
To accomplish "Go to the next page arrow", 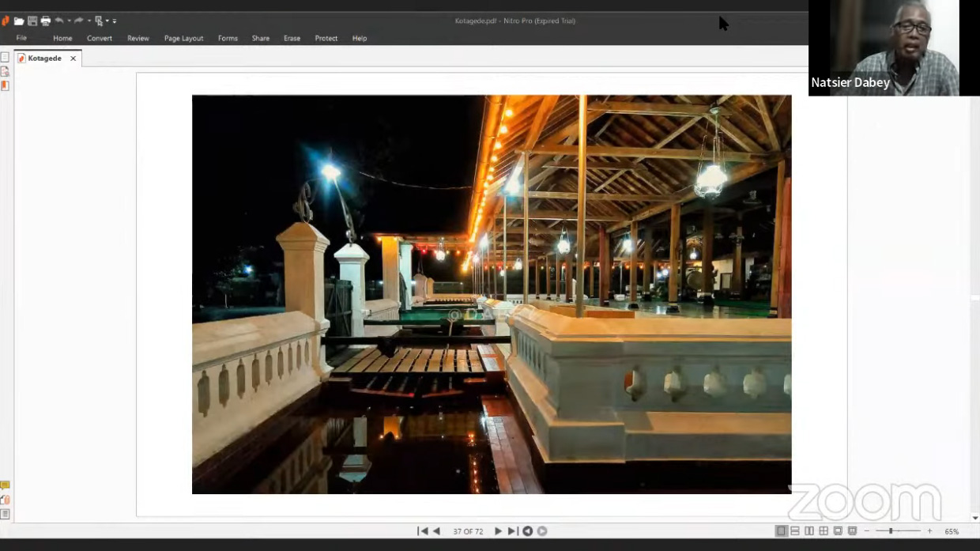I will [498, 531].
